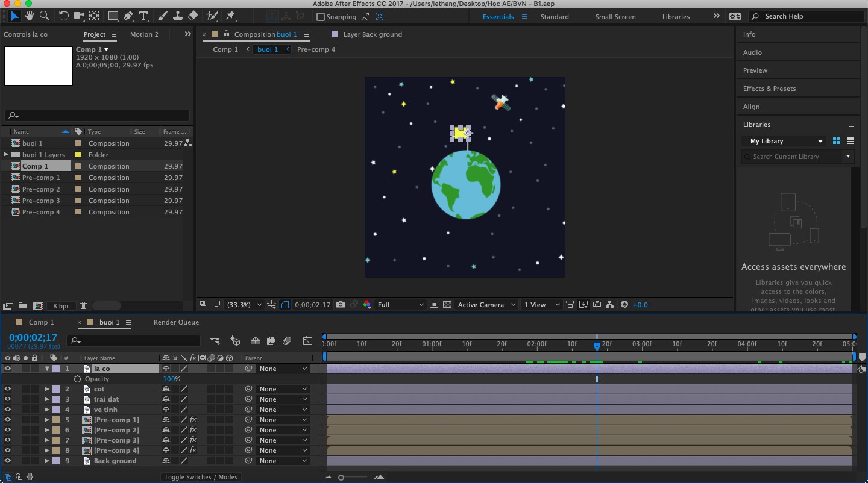The height and width of the screenshot is (483, 868).
Task: Expand the buoi 1 Layers folder
Action: tap(6, 155)
